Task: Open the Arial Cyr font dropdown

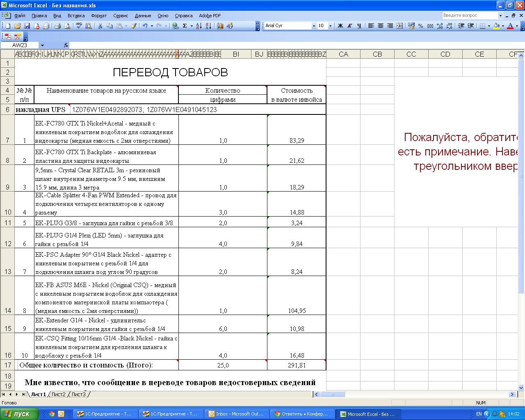Action: (314, 26)
